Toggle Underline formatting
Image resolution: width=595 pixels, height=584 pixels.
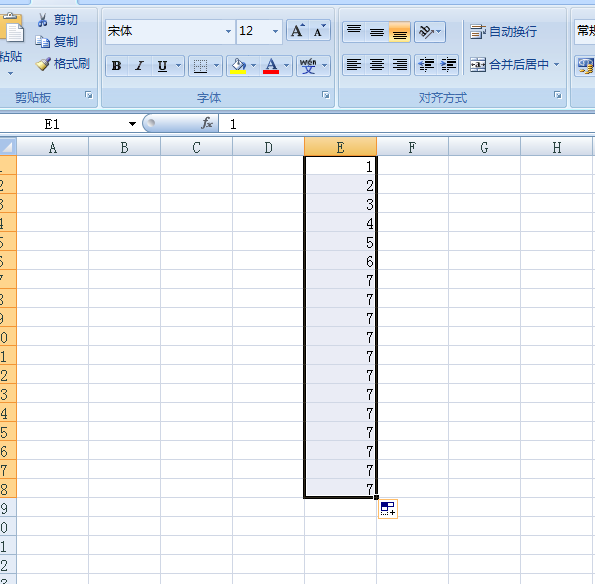[x=162, y=66]
